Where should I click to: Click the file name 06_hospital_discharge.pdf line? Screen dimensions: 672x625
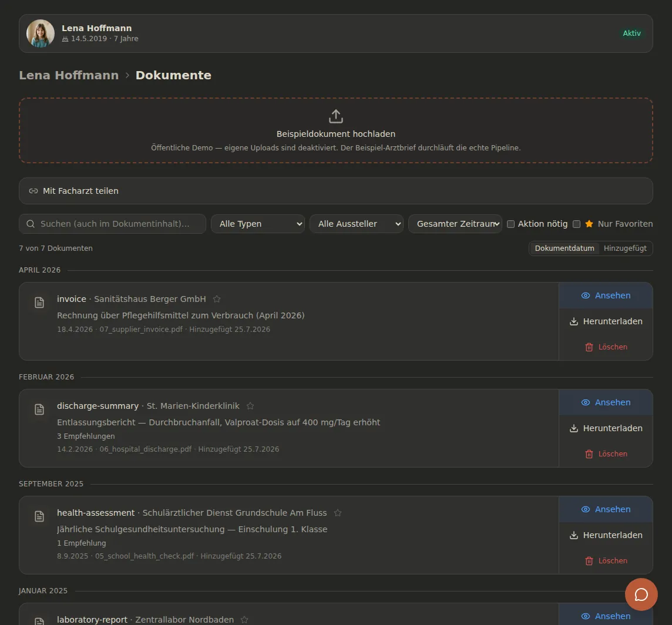coord(168,449)
